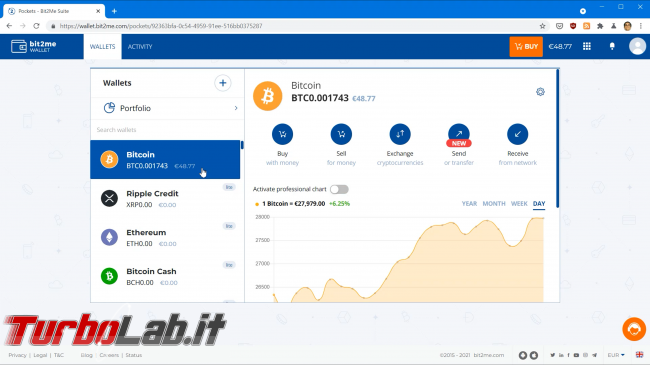Image resolution: width=650 pixels, height=365 pixels.
Task: Click Buy with money icon
Action: tap(282, 134)
